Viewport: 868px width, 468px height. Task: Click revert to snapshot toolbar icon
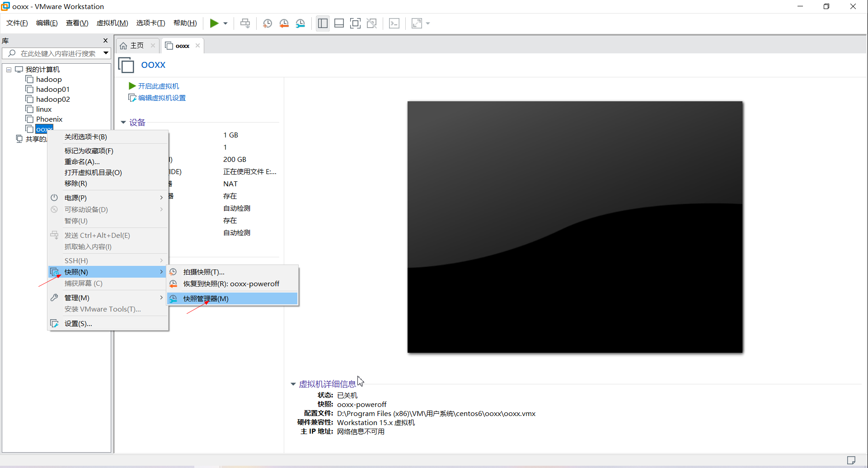click(x=284, y=23)
